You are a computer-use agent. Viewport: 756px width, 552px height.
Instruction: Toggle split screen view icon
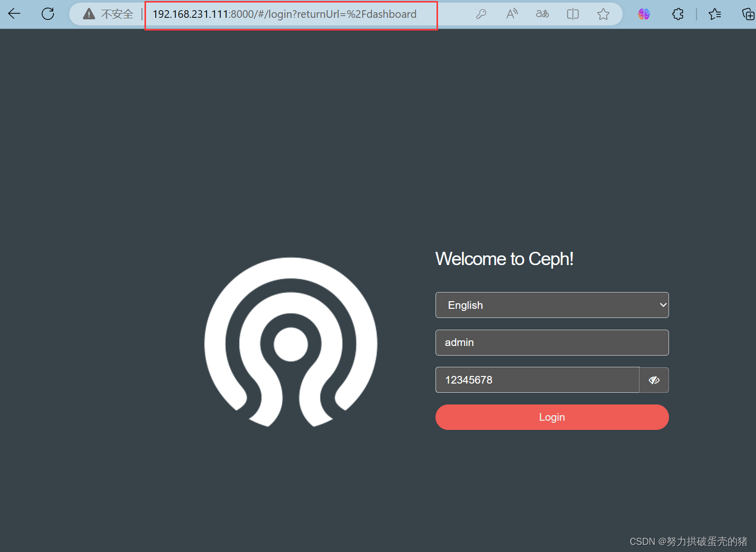pos(573,14)
